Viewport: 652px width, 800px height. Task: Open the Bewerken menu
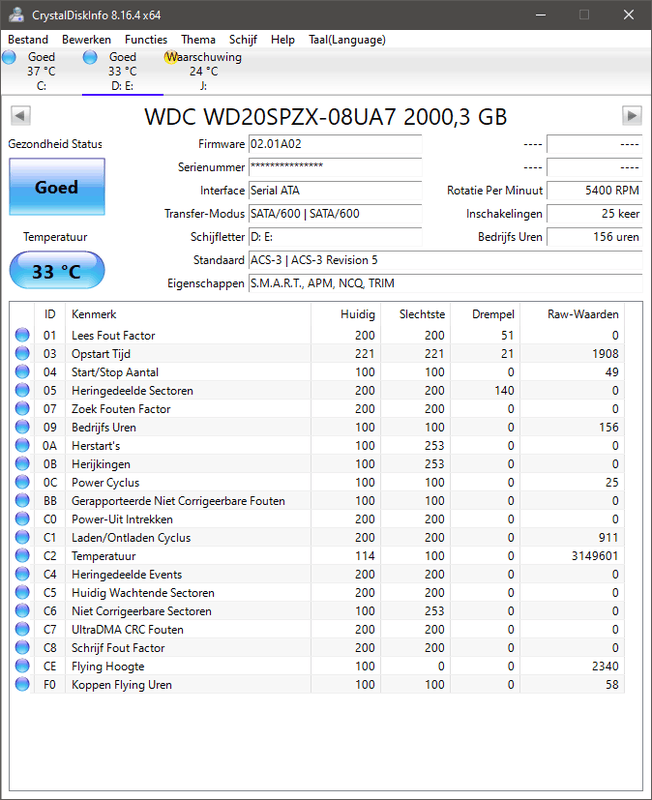(x=86, y=40)
